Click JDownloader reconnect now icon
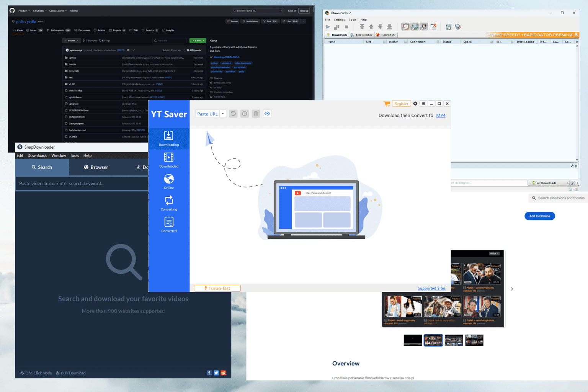Viewport: 588px width, 392px height. click(449, 27)
